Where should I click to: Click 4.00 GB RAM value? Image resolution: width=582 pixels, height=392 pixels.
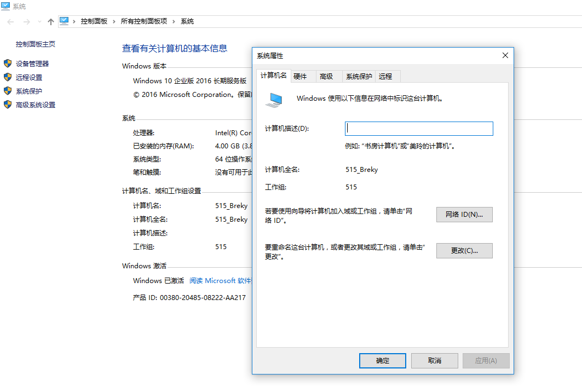point(233,146)
